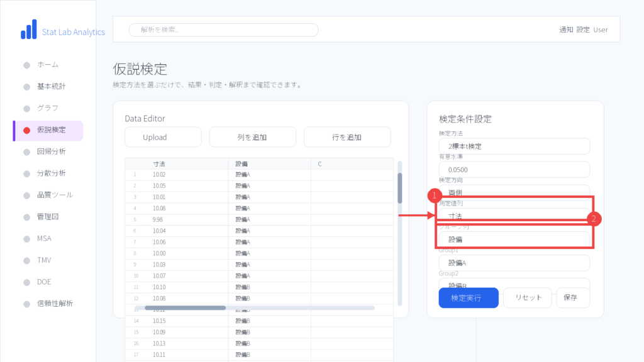Open the Group1 dropdown showing 設備A
The image size is (644, 362).
tap(514, 263)
